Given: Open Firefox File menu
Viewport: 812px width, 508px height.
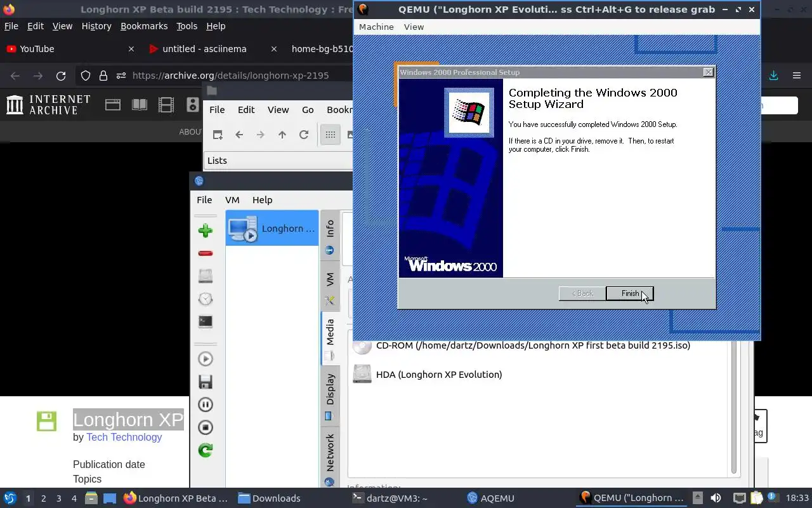Looking at the screenshot, I should (x=11, y=26).
